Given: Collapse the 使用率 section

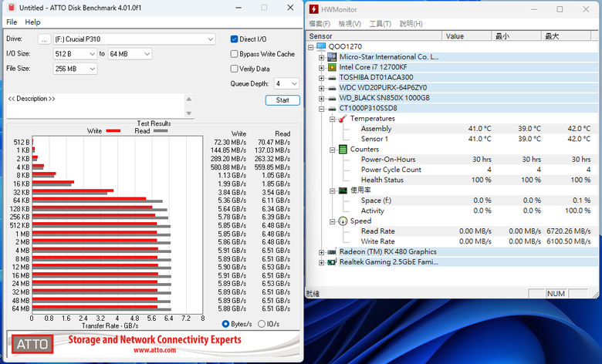Looking at the screenshot, I should [x=333, y=191].
